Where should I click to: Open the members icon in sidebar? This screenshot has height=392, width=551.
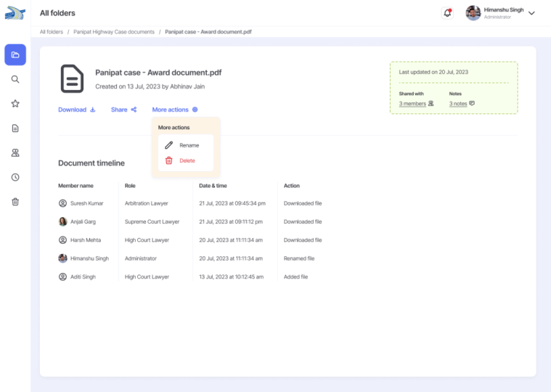coord(15,153)
